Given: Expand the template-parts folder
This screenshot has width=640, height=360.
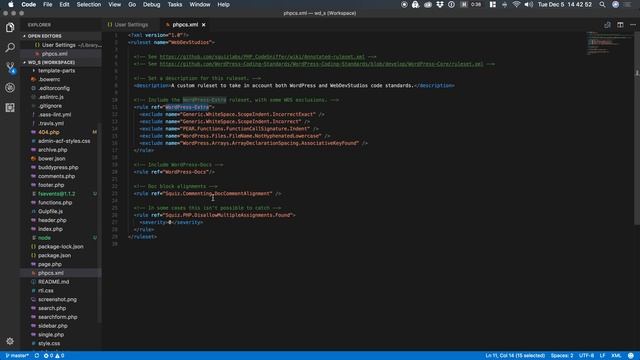Looking at the screenshot, I should (56, 71).
